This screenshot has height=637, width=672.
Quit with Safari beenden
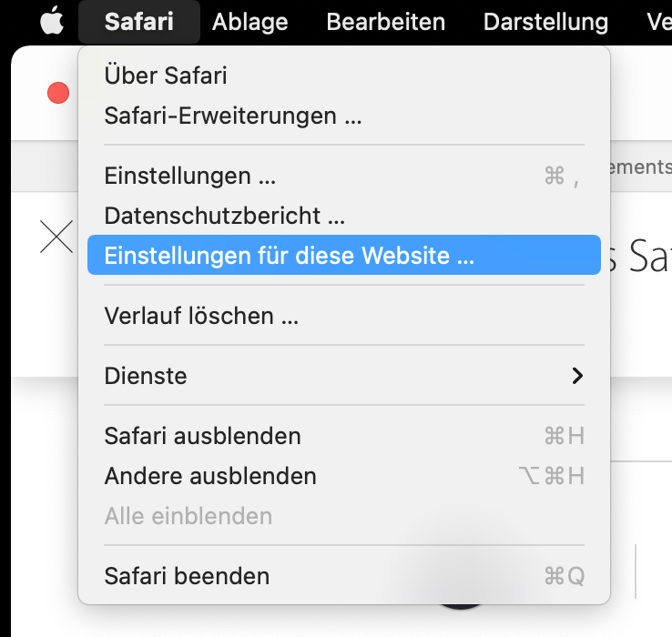(x=187, y=576)
